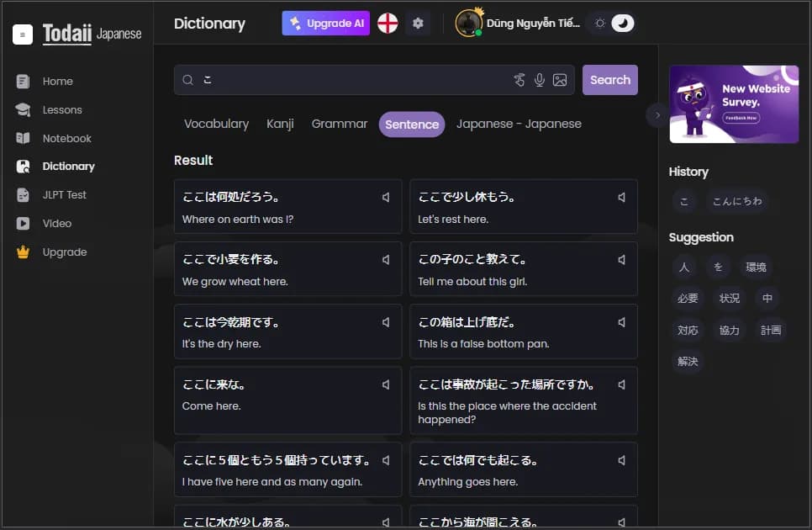
Task: Open the Vocabulary tab
Action: pos(216,124)
